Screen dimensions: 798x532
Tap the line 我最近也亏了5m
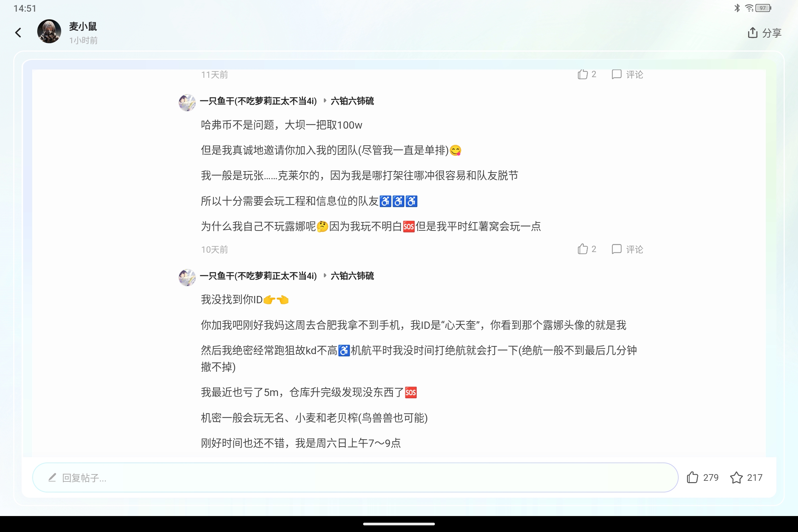click(309, 392)
